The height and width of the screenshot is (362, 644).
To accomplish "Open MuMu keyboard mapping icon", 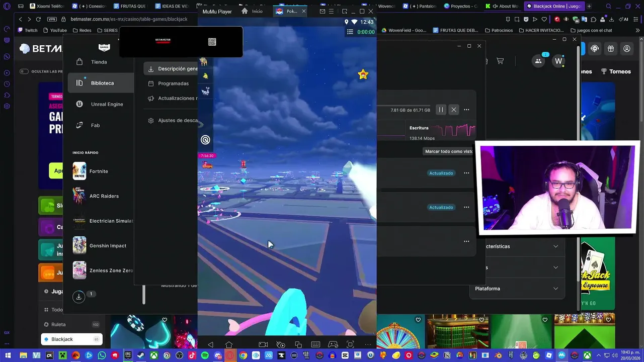I will click(315, 344).
